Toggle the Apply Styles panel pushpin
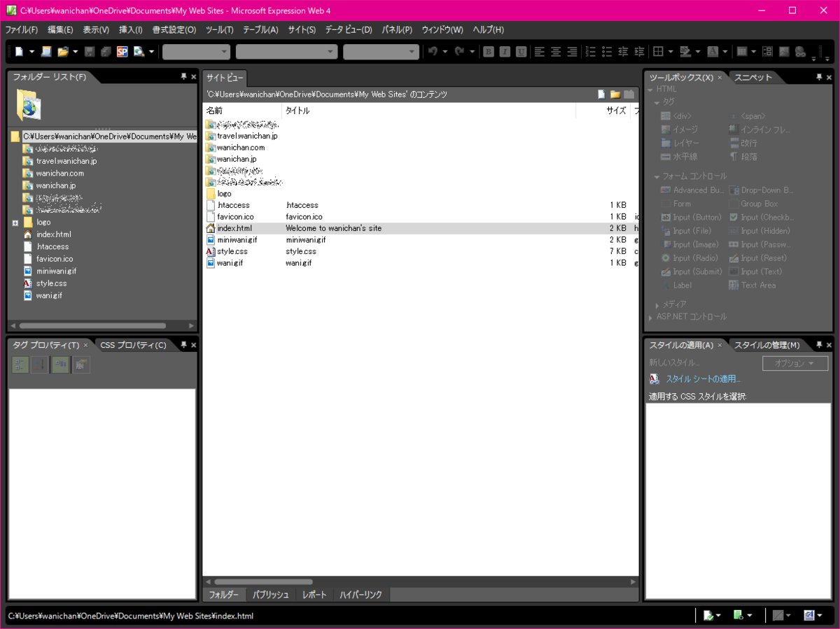This screenshot has height=629, width=840. 819,345
